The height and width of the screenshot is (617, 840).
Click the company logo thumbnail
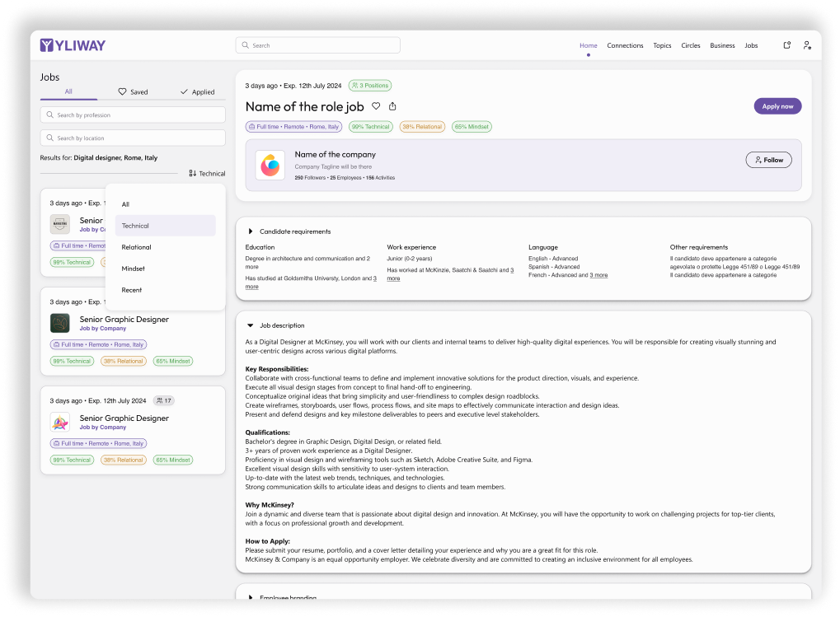270,166
